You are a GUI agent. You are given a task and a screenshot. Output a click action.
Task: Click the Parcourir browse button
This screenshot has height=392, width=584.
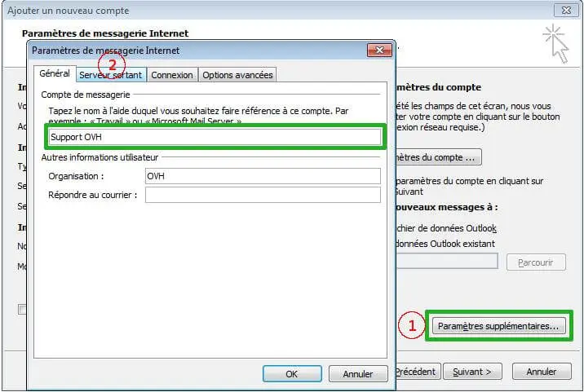tap(535, 262)
